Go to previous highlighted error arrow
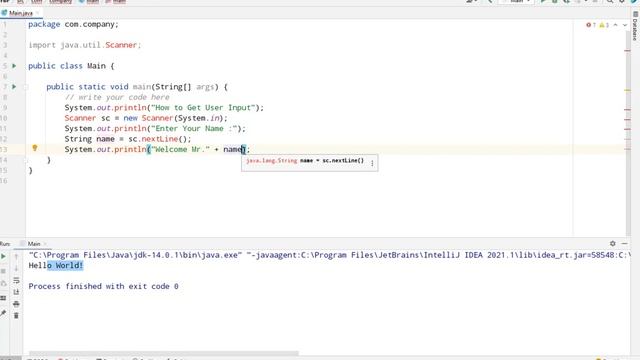640x360 pixels. [616, 25]
